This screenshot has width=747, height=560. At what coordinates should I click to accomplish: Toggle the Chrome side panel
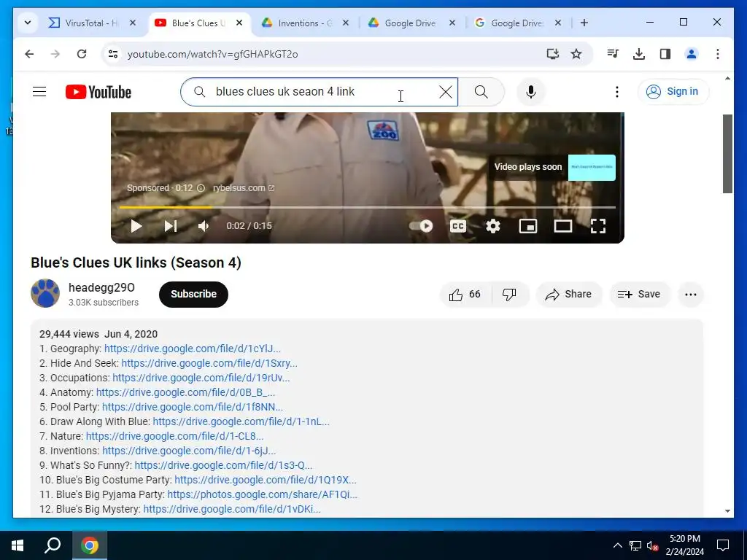click(665, 54)
